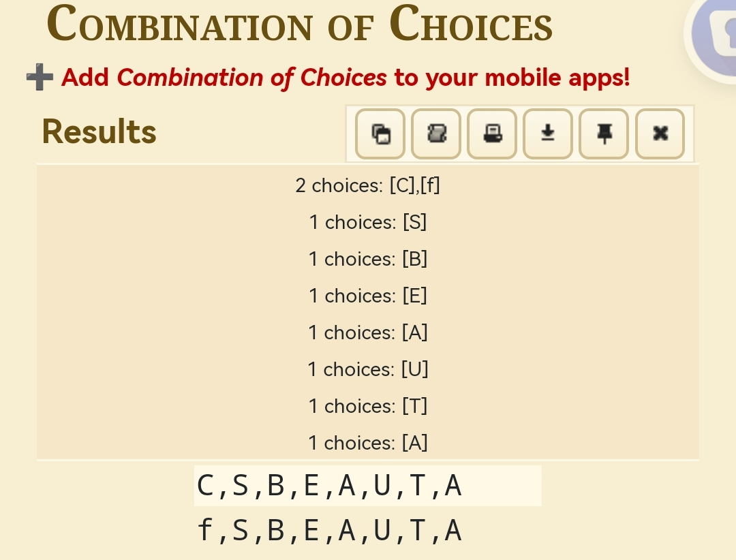Copy results to clipboard icon
The height and width of the screenshot is (560, 736).
[380, 134]
